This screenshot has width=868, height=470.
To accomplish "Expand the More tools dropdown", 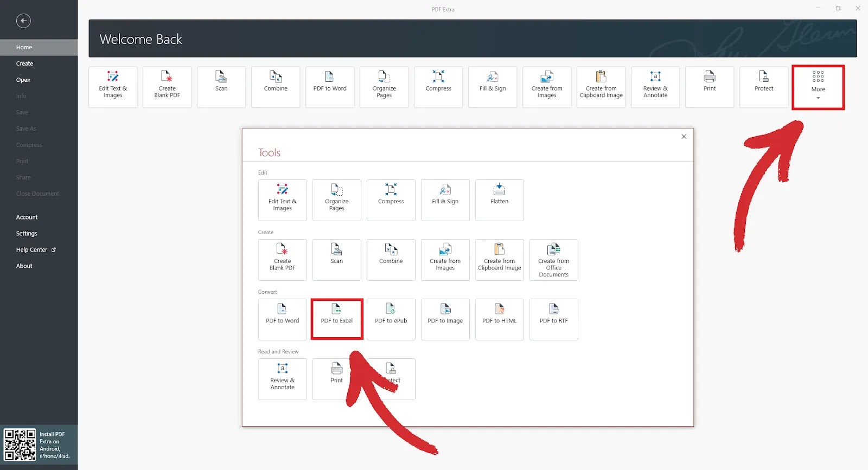I will 818,87.
